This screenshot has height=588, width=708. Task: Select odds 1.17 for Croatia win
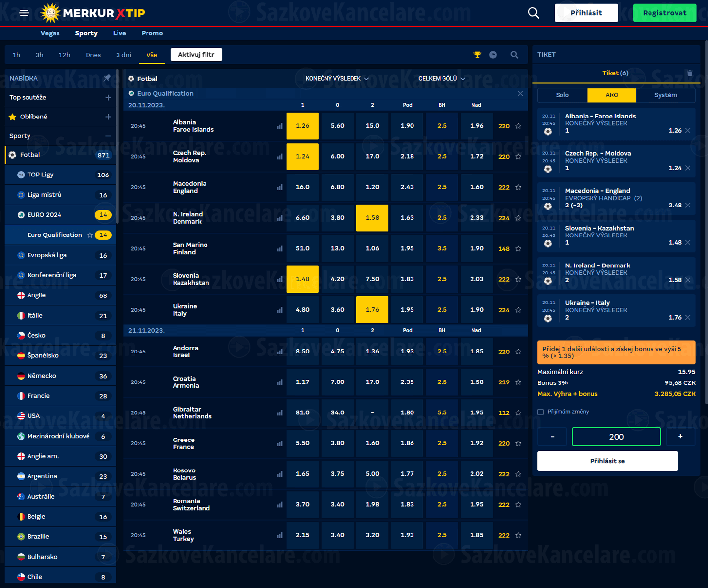(302, 382)
